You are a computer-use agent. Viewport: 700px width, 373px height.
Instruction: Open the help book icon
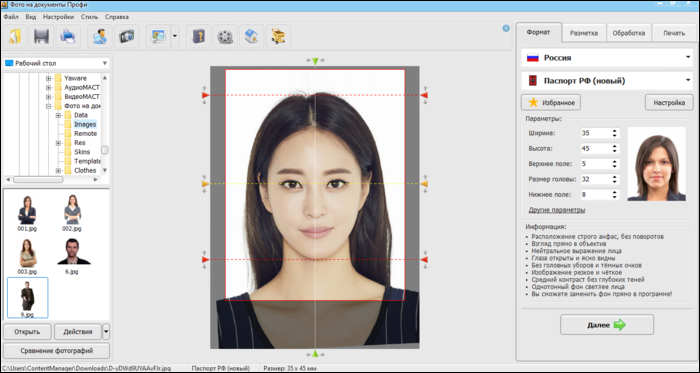click(x=198, y=37)
